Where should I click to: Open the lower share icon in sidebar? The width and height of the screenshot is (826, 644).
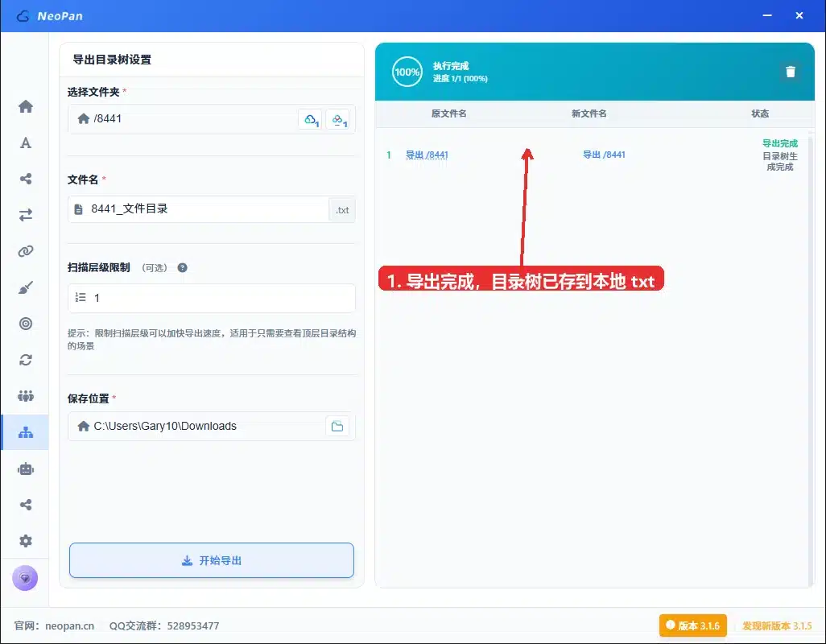click(x=25, y=505)
